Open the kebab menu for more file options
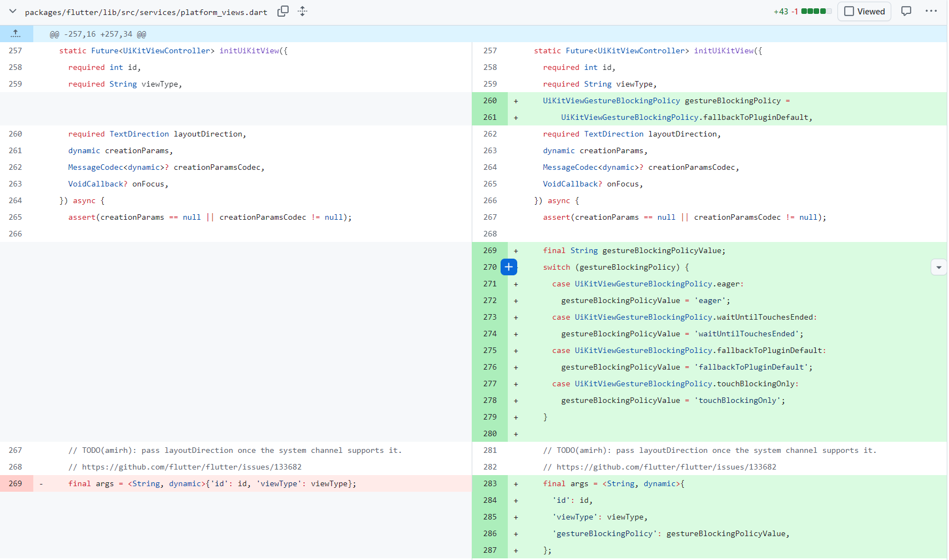 [931, 11]
